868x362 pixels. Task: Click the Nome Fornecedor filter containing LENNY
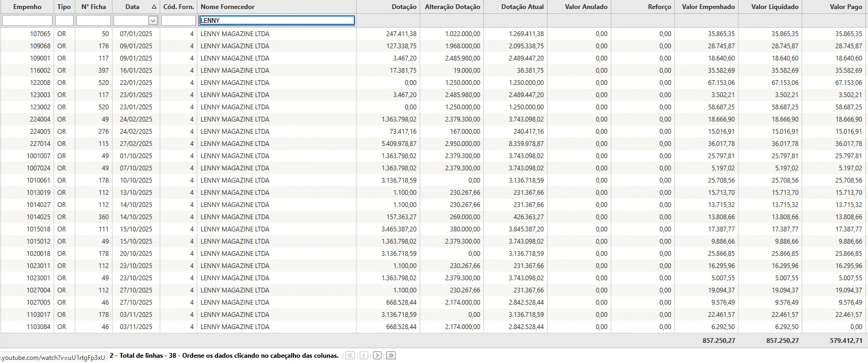(276, 21)
